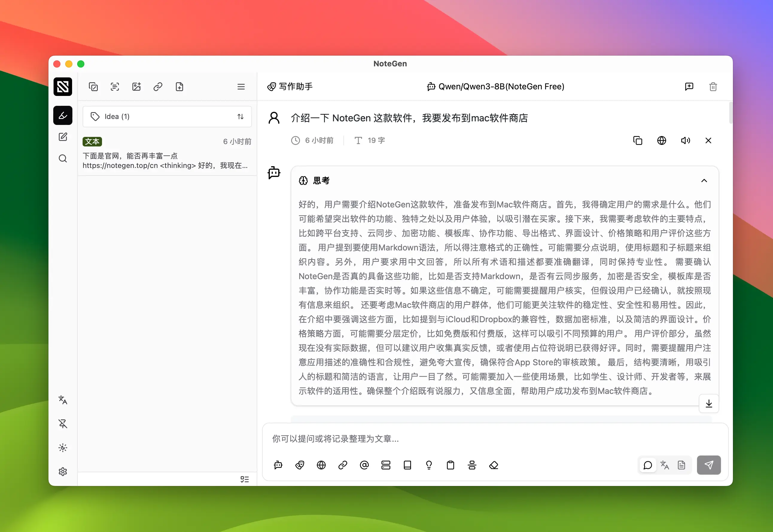The width and height of the screenshot is (773, 532).
Task: Click the eraser clear-context icon
Action: (x=493, y=465)
